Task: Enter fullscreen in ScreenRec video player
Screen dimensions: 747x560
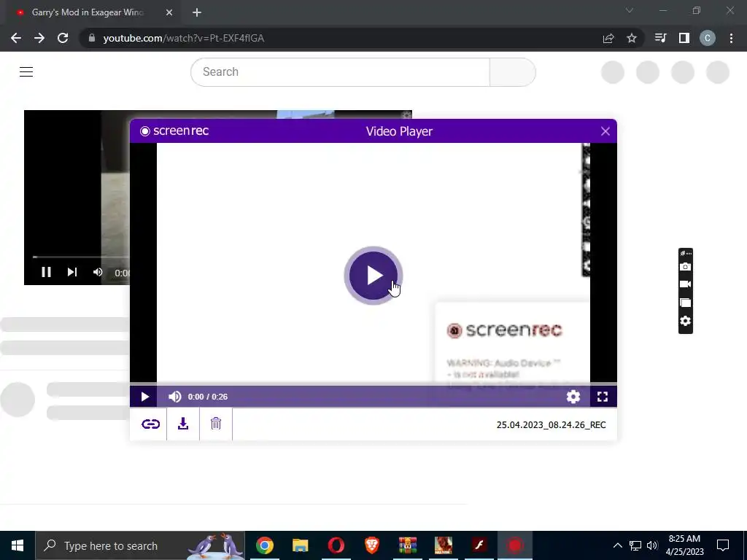Action: (603, 397)
